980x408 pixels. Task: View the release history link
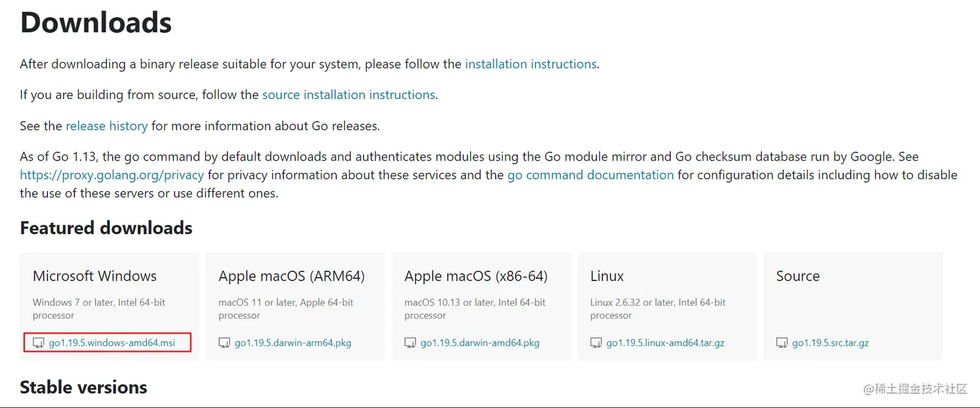click(x=107, y=126)
